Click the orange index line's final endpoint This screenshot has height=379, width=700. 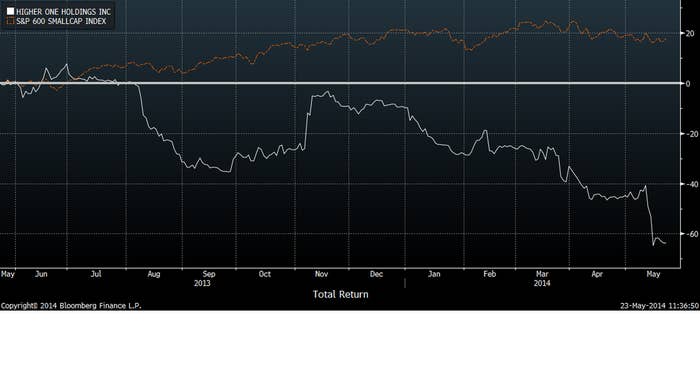tap(666, 39)
